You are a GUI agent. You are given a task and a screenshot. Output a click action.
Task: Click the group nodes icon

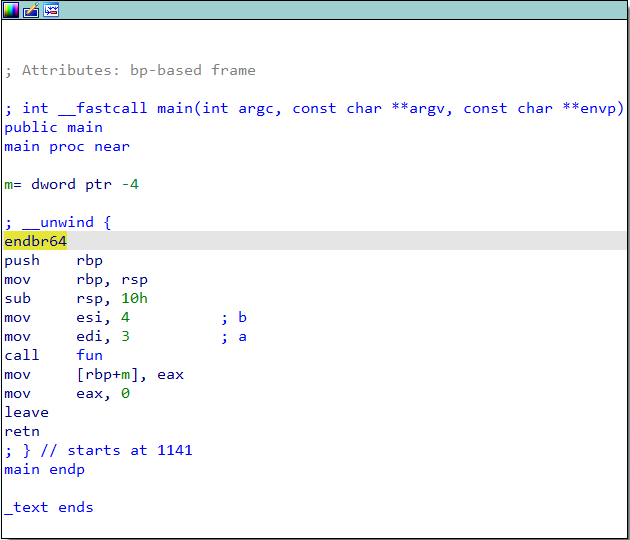[x=51, y=10]
